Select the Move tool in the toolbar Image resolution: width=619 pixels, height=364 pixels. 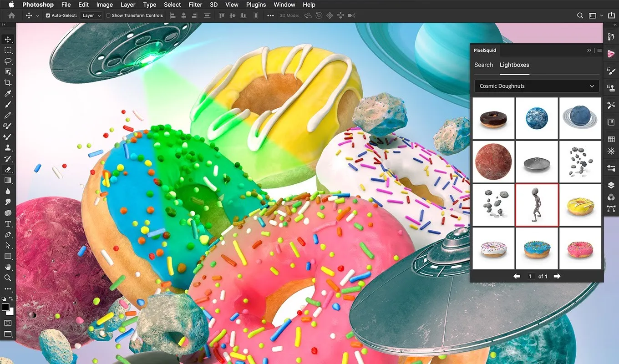point(8,40)
